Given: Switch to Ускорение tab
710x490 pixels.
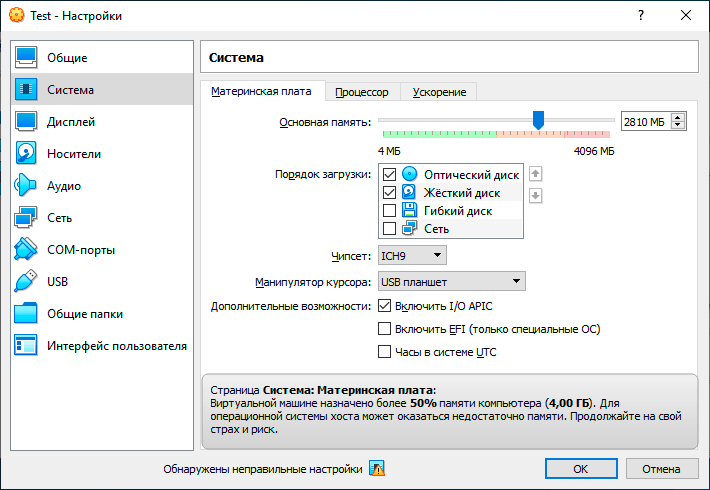Looking at the screenshot, I should click(439, 92).
